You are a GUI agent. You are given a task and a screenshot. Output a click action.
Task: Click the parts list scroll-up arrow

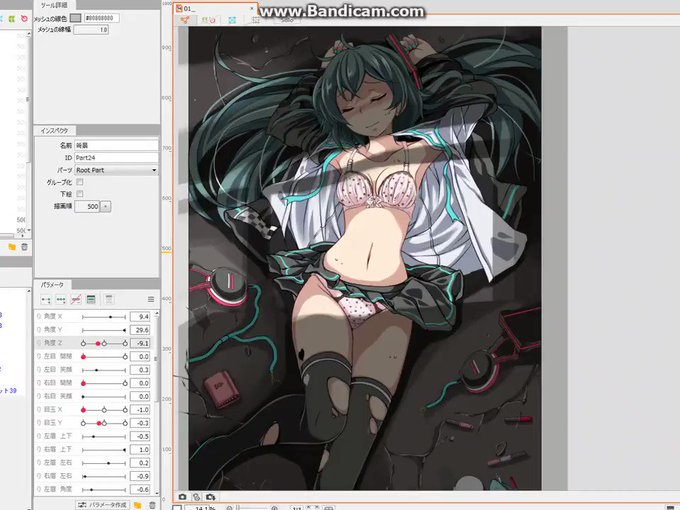click(x=29, y=34)
